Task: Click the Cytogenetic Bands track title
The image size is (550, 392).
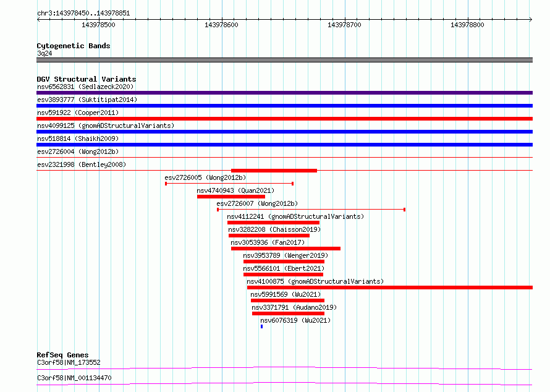Action: click(x=74, y=46)
